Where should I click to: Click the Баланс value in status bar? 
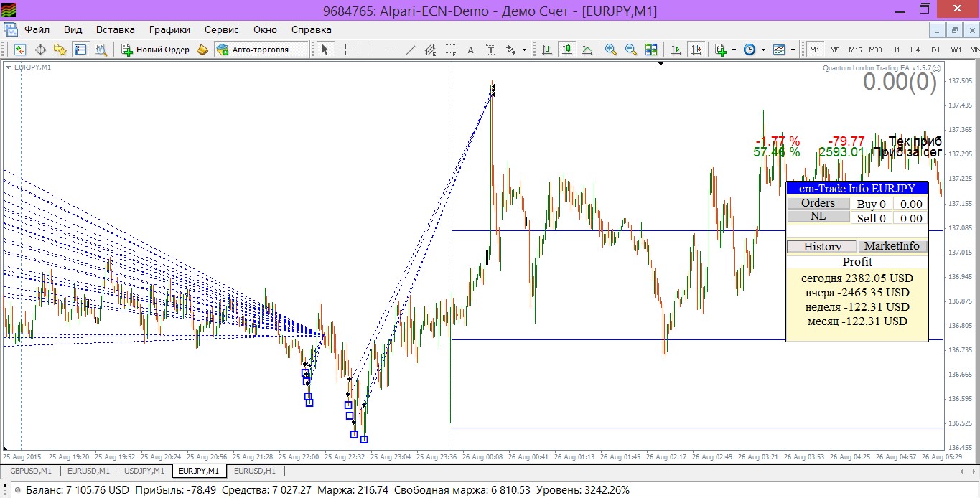point(78,490)
